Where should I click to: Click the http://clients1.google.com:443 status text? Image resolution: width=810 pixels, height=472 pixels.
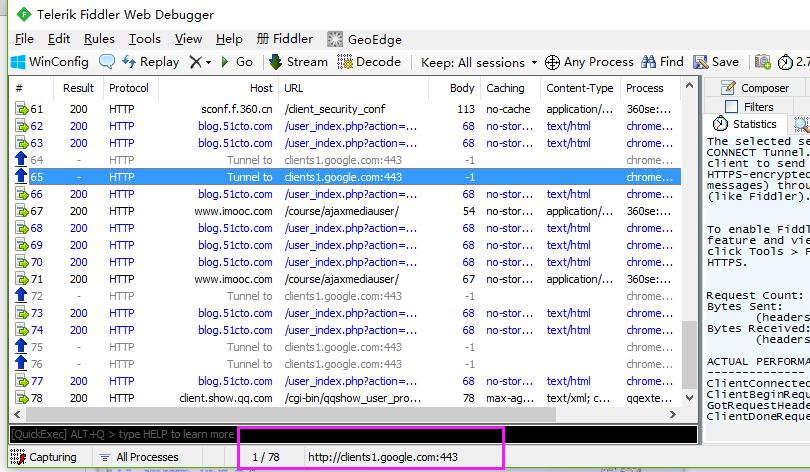pyautogui.click(x=383, y=457)
